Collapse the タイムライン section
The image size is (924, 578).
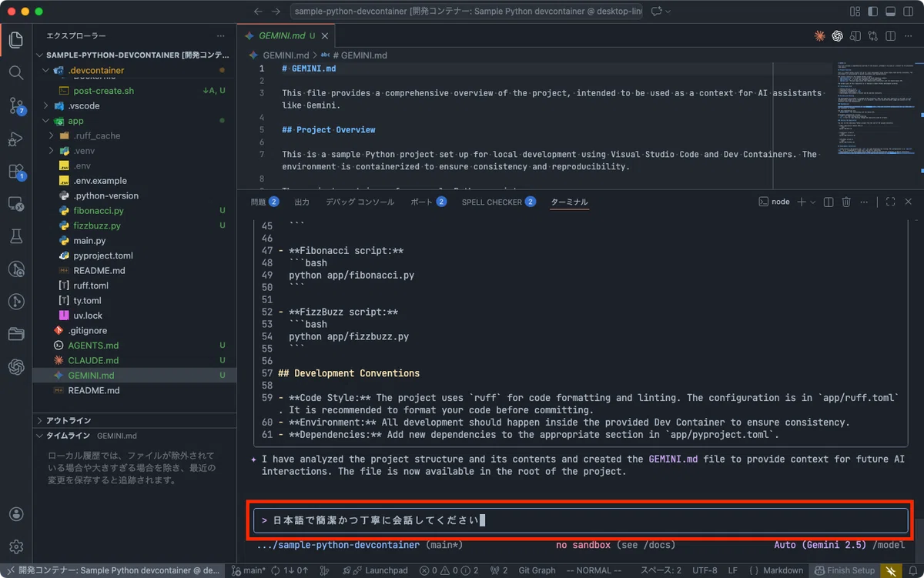pyautogui.click(x=134, y=436)
